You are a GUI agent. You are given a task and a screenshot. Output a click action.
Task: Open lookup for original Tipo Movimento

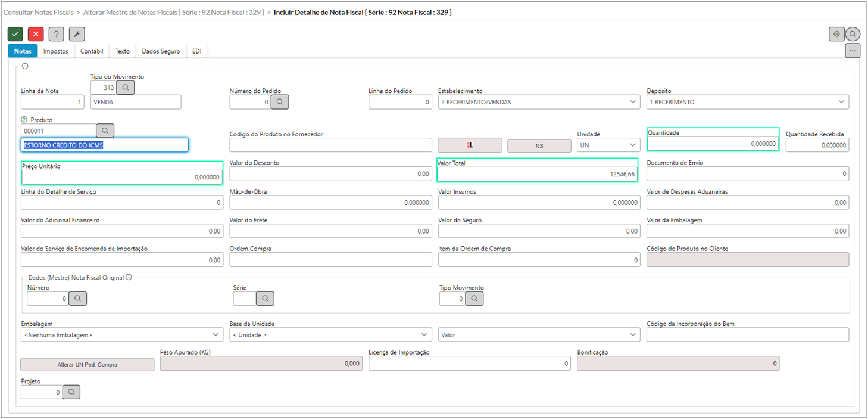tap(474, 298)
